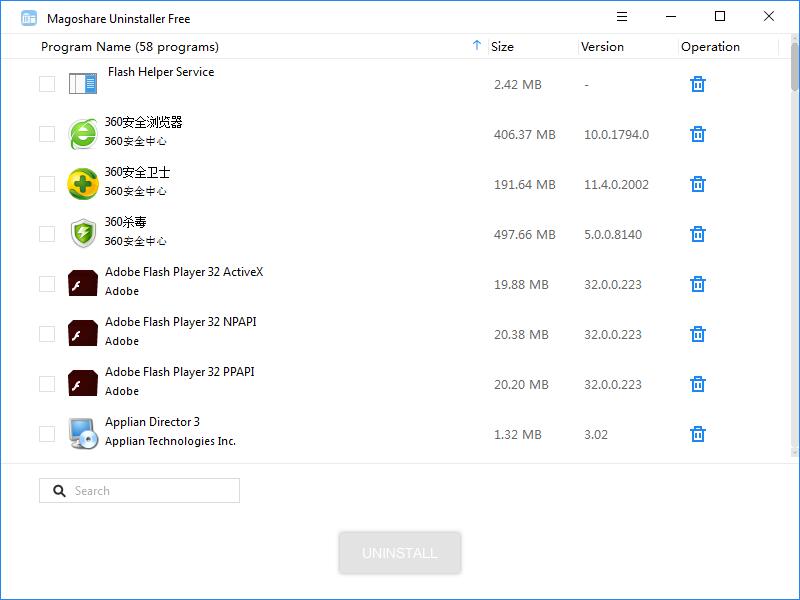Check the box beside 360安全卫士
Image resolution: width=800 pixels, height=600 pixels.
[x=46, y=184]
